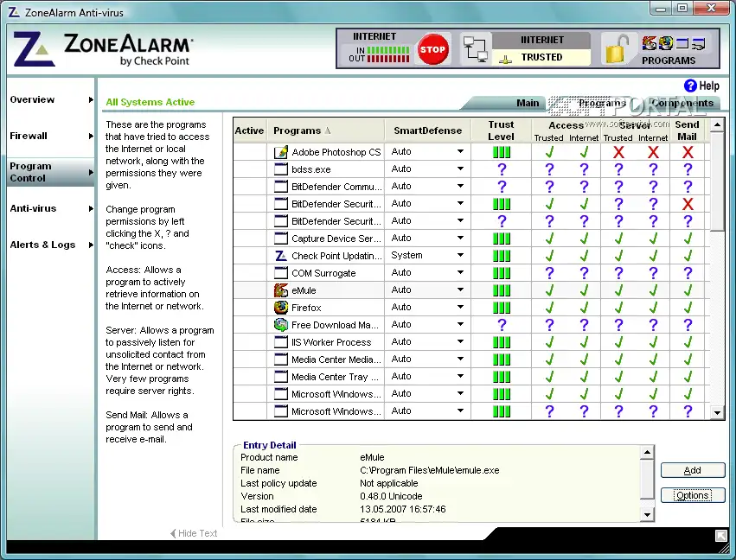
Task: Click trust level bars for Adobe Photoshop CS
Action: pyautogui.click(x=502, y=152)
